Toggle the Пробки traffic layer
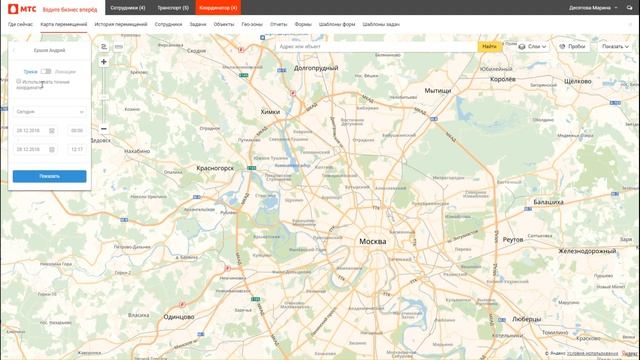Image resolution: width=640 pixels, height=360 pixels. click(x=572, y=47)
